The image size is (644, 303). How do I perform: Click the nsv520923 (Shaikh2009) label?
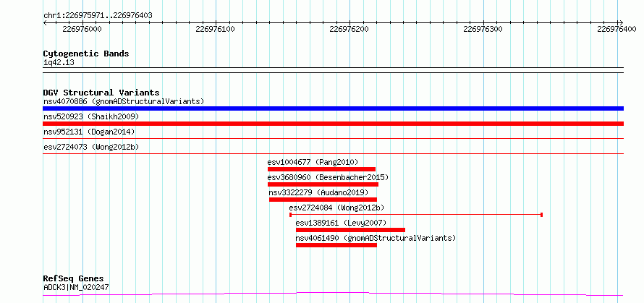click(x=91, y=116)
